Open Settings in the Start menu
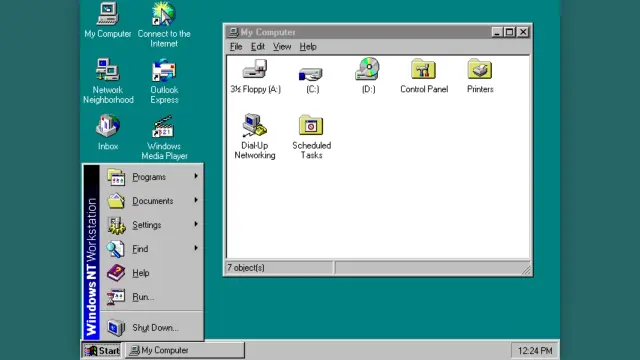640x360 pixels. (x=151, y=225)
